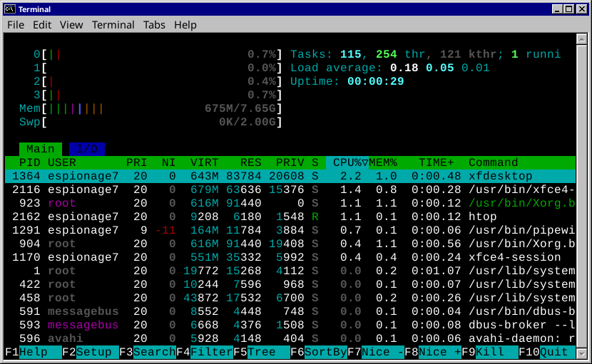Viewport: 592px width, 364px height.
Task: Click the Swp usage meter
Action: point(150,123)
